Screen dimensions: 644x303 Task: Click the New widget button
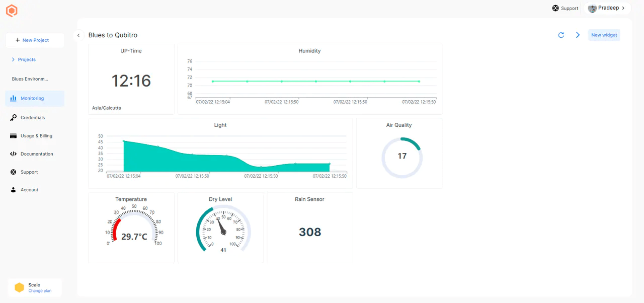[x=604, y=35]
